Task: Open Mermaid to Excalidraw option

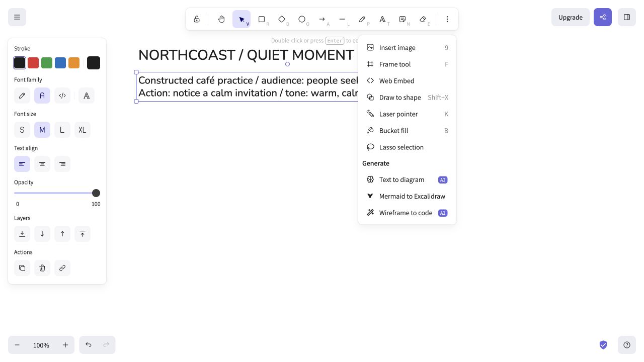Action: pyautogui.click(x=407, y=196)
